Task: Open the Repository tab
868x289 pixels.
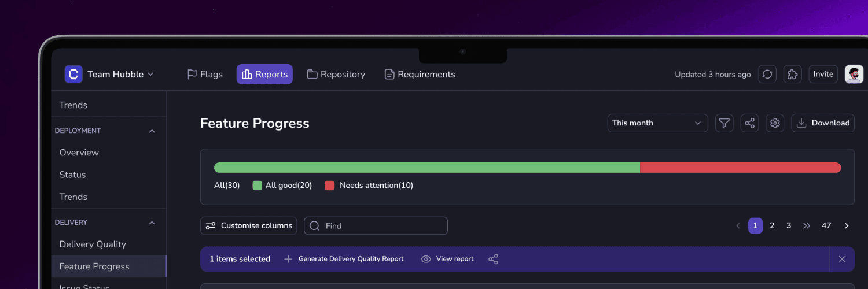Action: [x=336, y=74]
